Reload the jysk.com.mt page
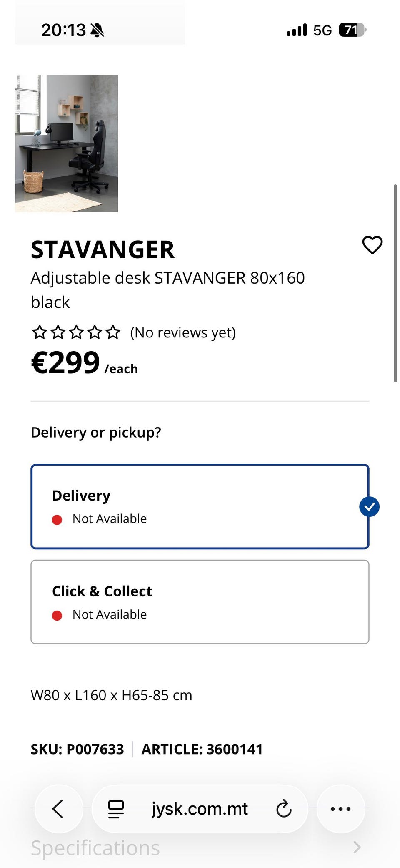 pos(284,809)
